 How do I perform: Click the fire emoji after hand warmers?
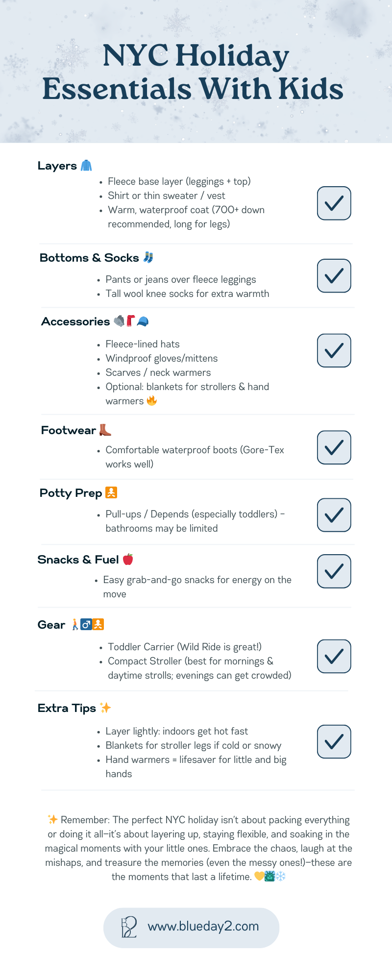[152, 401]
